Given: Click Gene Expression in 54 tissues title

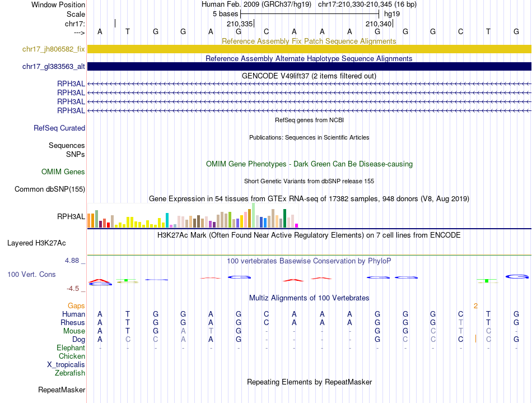Looking at the screenshot, I should [x=309, y=198].
